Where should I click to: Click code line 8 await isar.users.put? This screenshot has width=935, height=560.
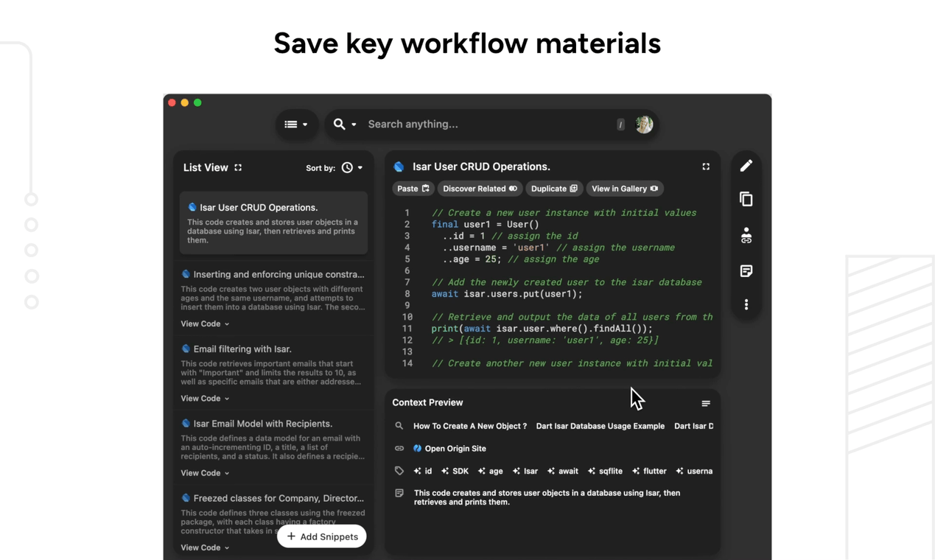point(507,294)
